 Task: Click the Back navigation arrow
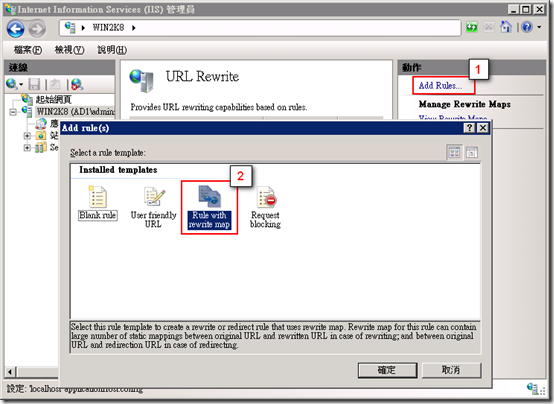tap(16, 29)
